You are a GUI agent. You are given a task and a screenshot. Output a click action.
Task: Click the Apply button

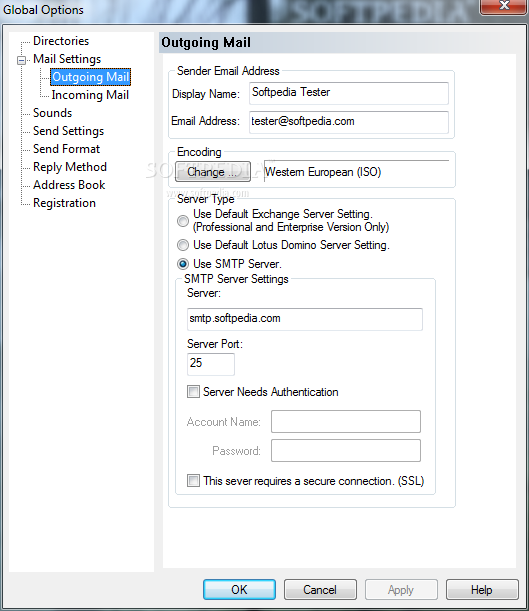click(x=401, y=590)
